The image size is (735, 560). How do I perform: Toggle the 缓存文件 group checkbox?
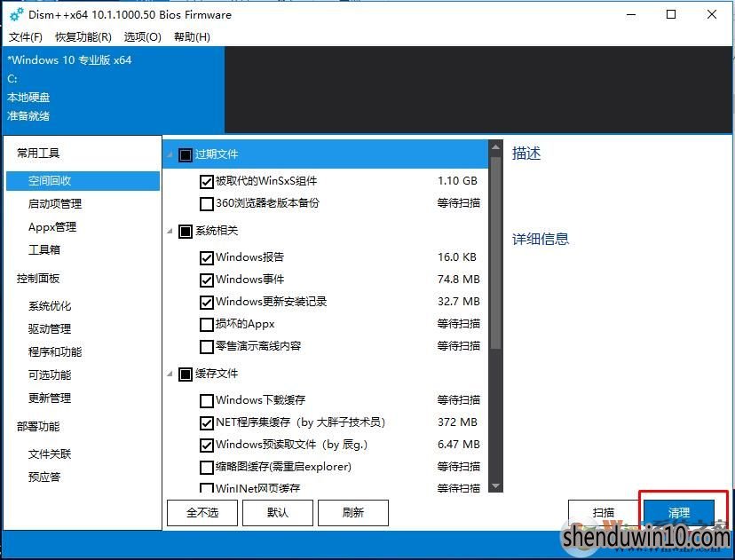tap(186, 374)
